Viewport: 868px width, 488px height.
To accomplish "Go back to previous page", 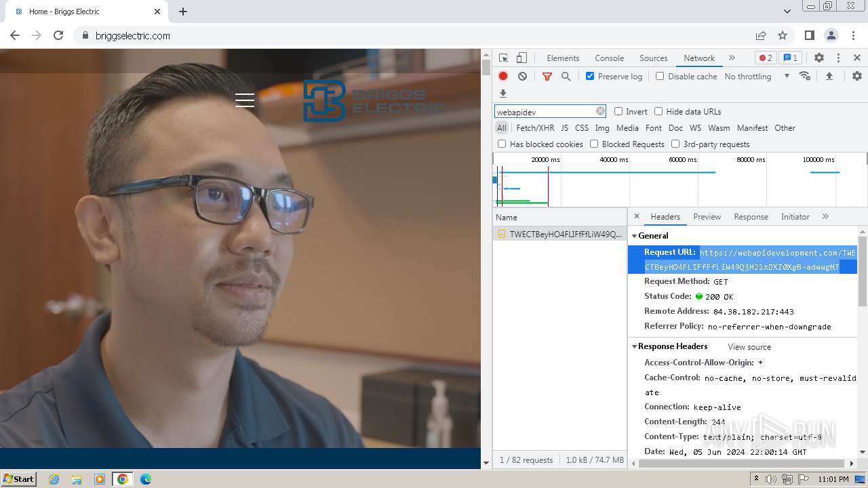I will pos(15,35).
